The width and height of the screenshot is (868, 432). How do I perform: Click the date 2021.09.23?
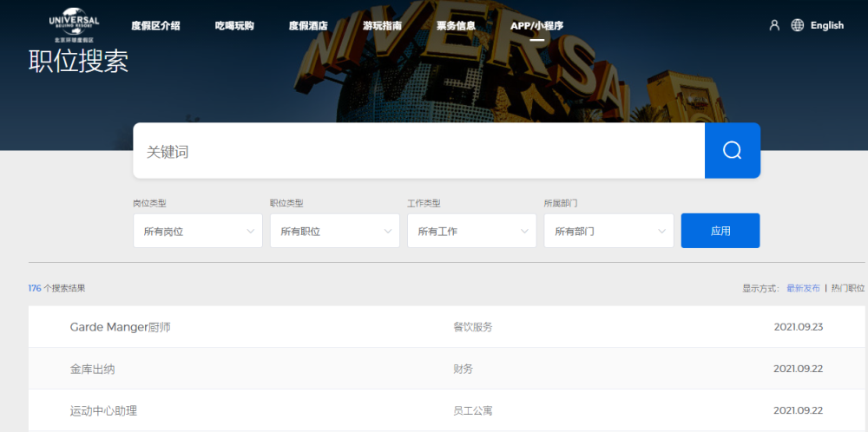[799, 327]
